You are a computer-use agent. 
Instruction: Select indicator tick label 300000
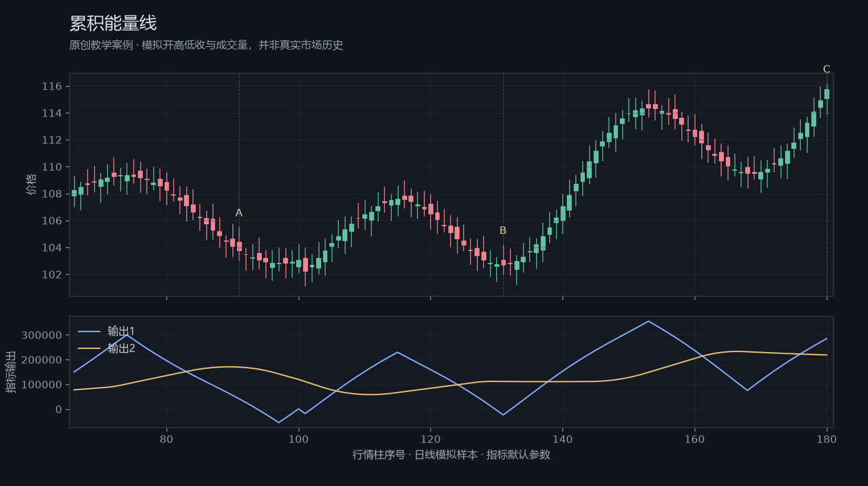[42, 335]
